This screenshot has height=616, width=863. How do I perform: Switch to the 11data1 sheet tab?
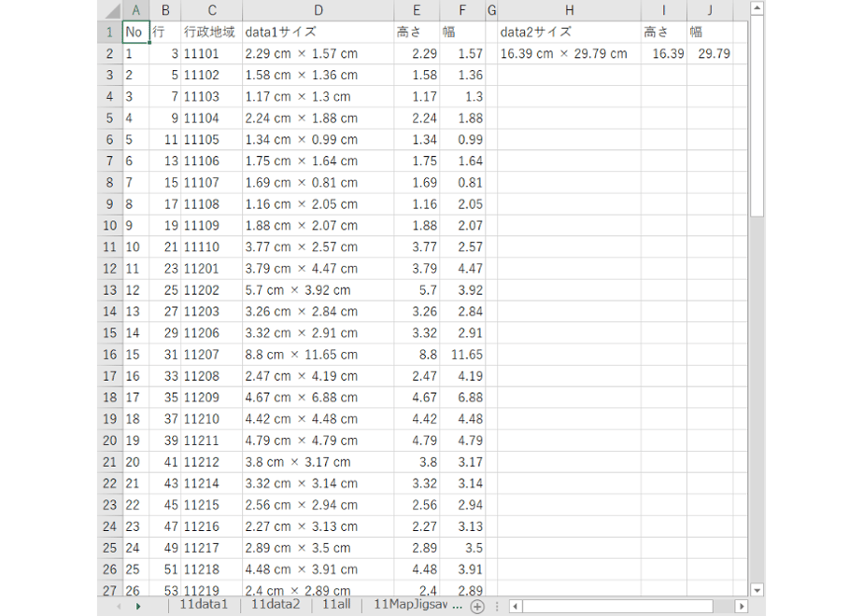pos(204,605)
